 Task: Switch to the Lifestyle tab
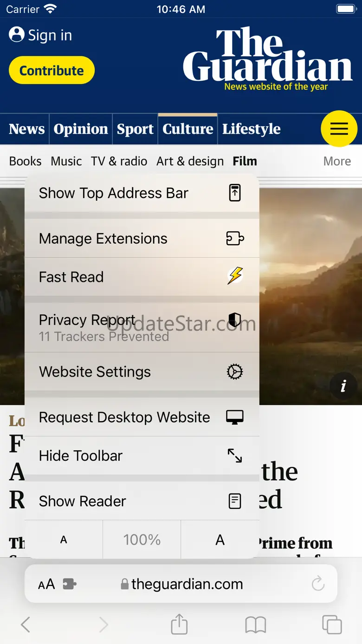coord(252,129)
